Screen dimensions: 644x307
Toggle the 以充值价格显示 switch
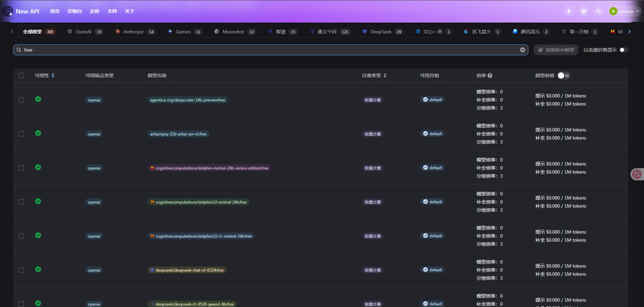623,50
